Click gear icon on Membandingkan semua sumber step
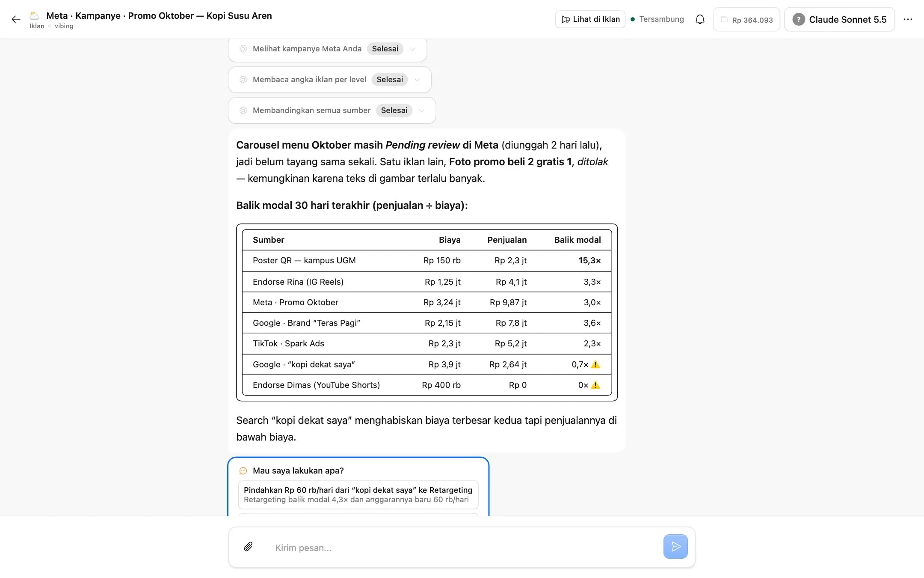The width and height of the screenshot is (924, 578). (243, 110)
